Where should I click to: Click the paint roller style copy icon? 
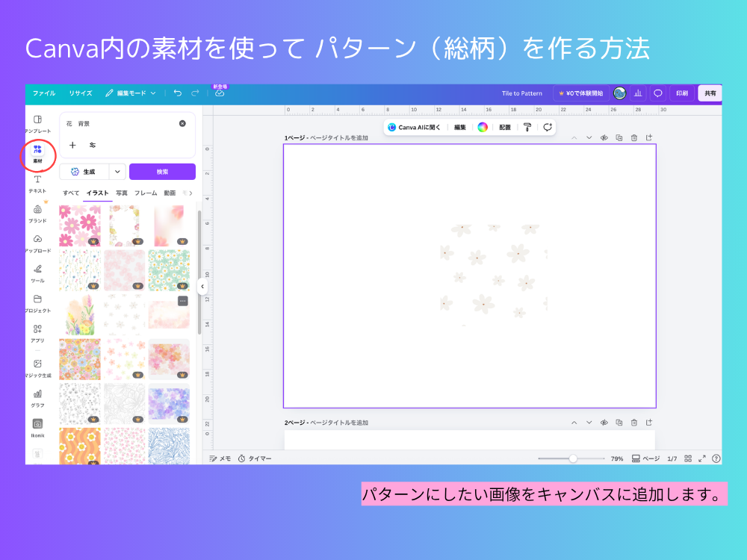point(527,127)
